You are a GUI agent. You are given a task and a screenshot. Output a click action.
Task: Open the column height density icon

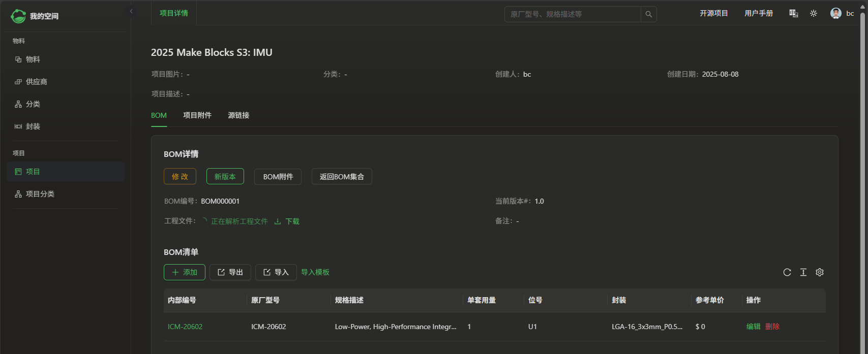(803, 272)
